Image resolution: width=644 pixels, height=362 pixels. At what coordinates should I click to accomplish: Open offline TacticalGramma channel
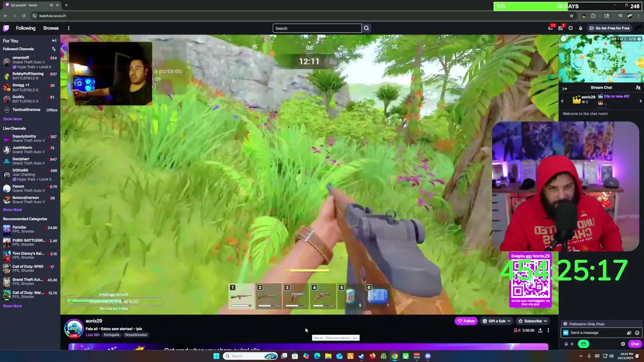(x=30, y=110)
